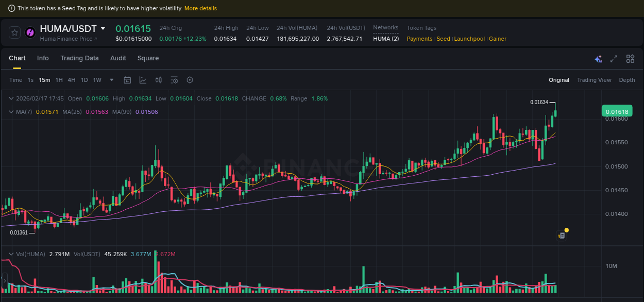Open the Audit tab

tap(118, 58)
